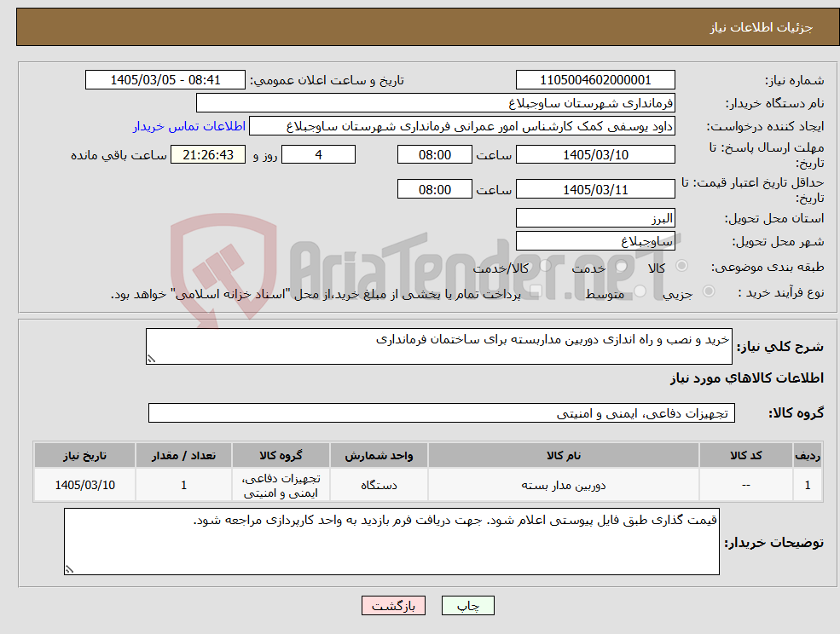Click the remaining time 21:26:43 field
Viewport: 840px width, 634px height.
[x=208, y=155]
